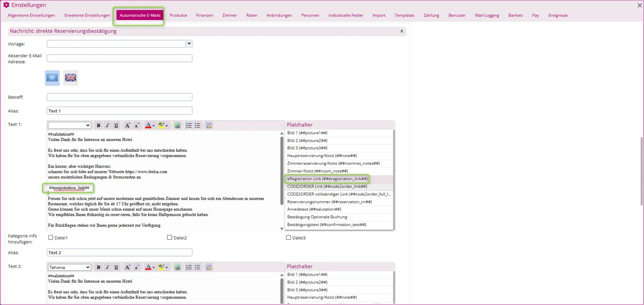Insert numbered list in Text 1 editor
The height and width of the screenshot is (305, 644).
(x=189, y=125)
